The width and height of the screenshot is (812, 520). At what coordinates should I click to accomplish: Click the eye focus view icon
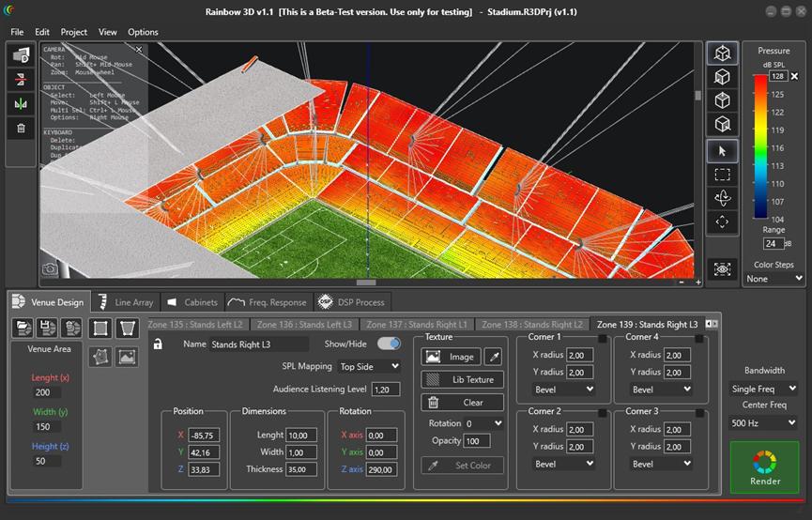pos(722,269)
